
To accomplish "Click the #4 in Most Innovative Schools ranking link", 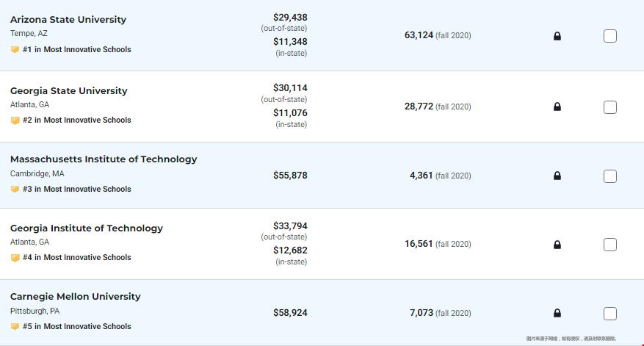I will (77, 257).
